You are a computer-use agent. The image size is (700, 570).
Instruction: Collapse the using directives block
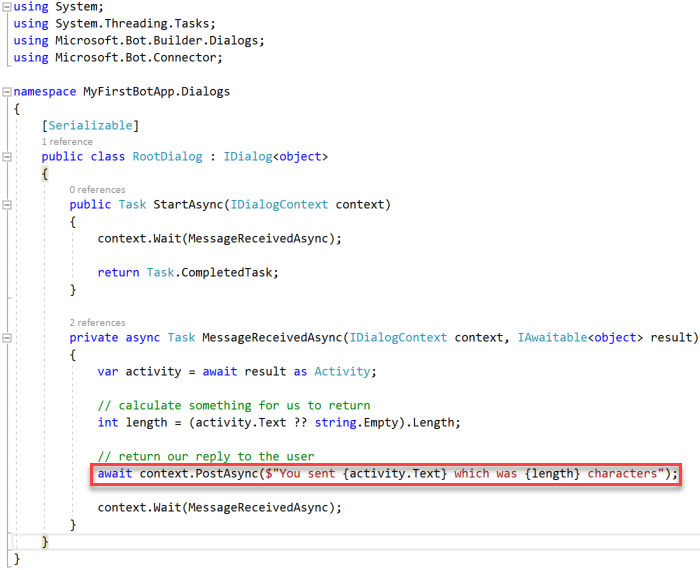click(7, 7)
